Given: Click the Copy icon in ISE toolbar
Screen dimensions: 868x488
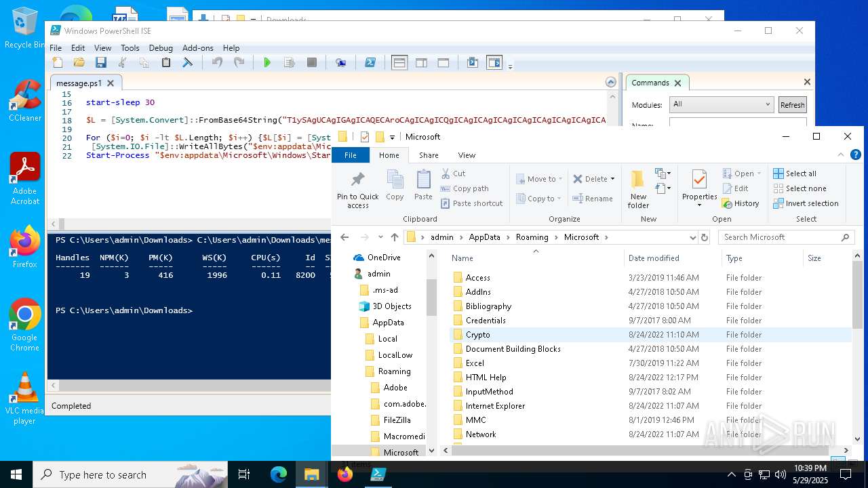Looking at the screenshot, I should (144, 62).
